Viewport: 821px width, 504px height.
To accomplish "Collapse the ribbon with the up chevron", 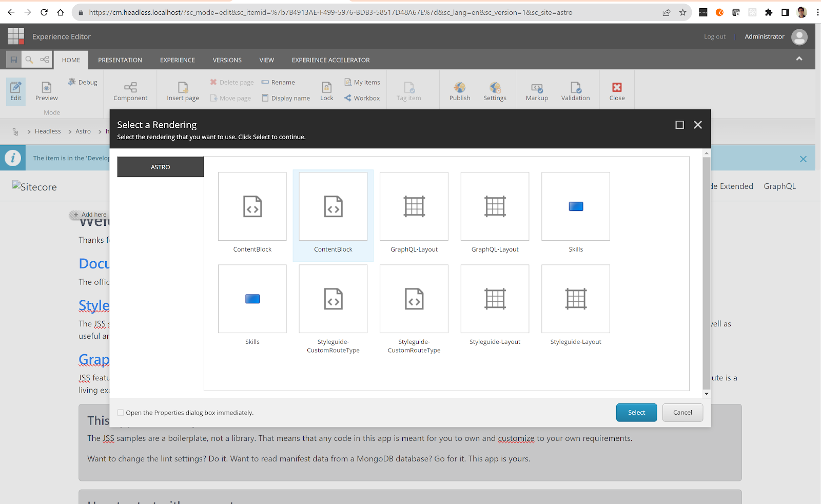I will click(x=799, y=59).
